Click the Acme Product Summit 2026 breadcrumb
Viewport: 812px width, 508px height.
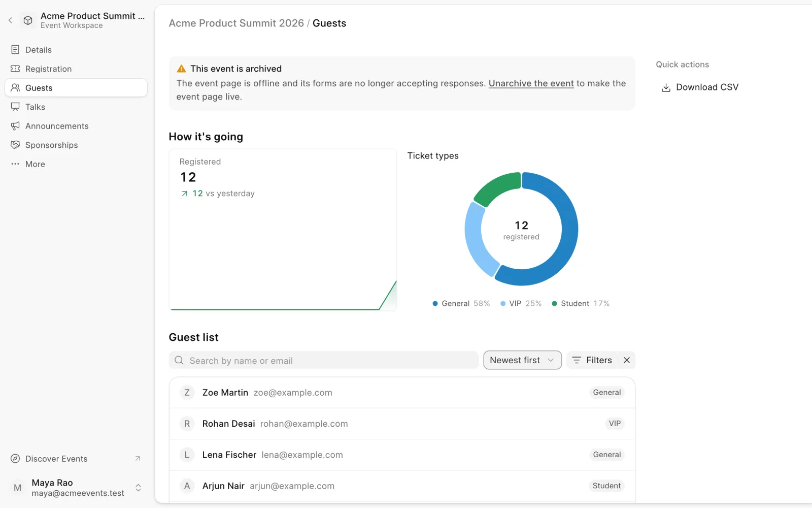click(x=236, y=23)
